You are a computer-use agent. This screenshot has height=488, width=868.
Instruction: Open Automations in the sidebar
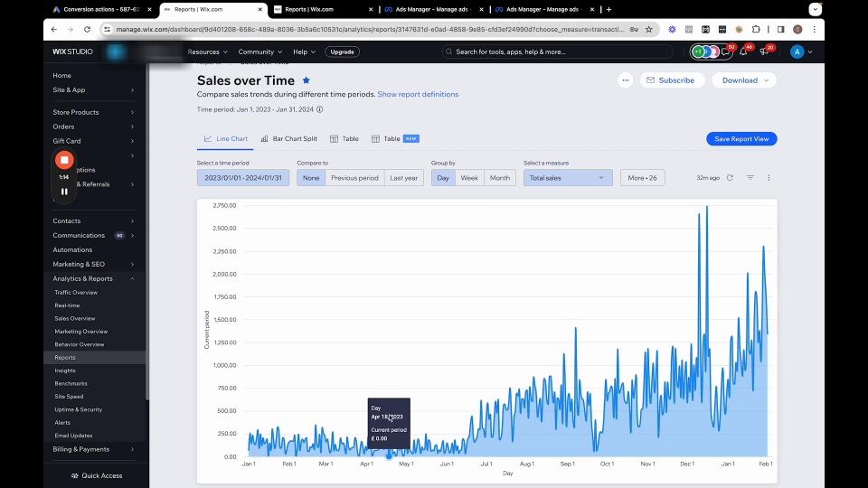pyautogui.click(x=72, y=249)
